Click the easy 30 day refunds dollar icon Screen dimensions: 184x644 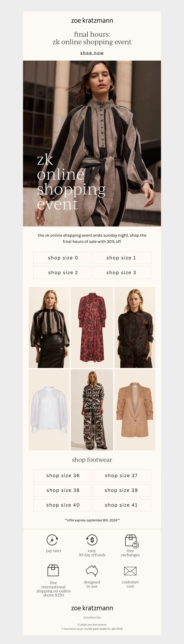coord(92,540)
